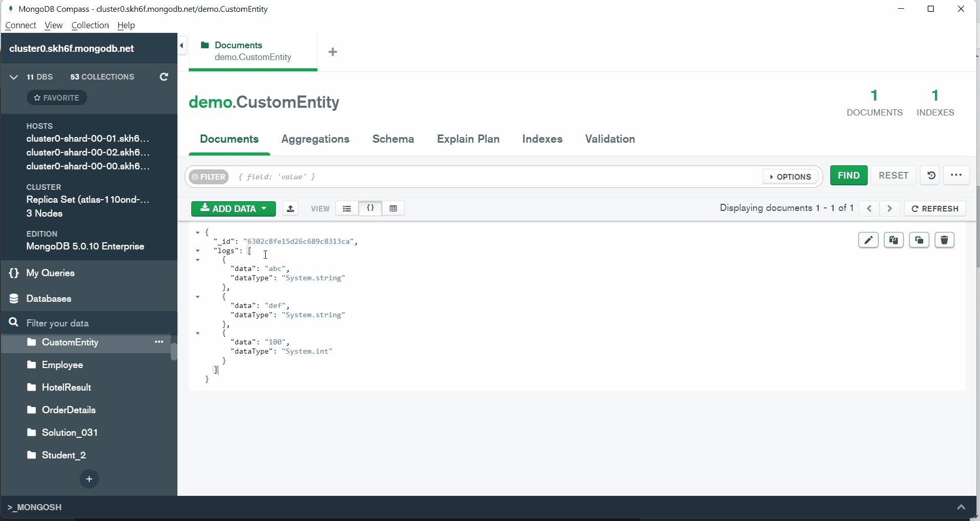Viewport: 980px width, 521px height.
Task: Refresh the databases list in sidebar
Action: (164, 77)
